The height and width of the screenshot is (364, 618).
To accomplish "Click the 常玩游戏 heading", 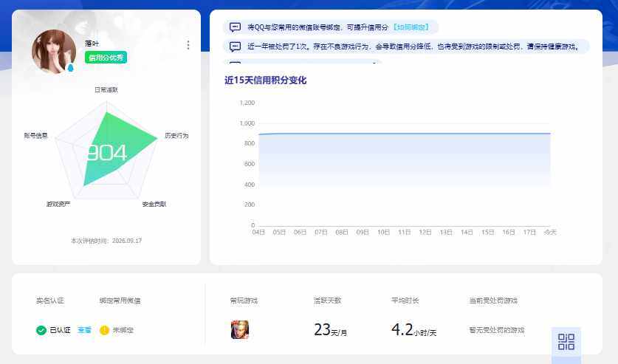I will pos(244,301).
